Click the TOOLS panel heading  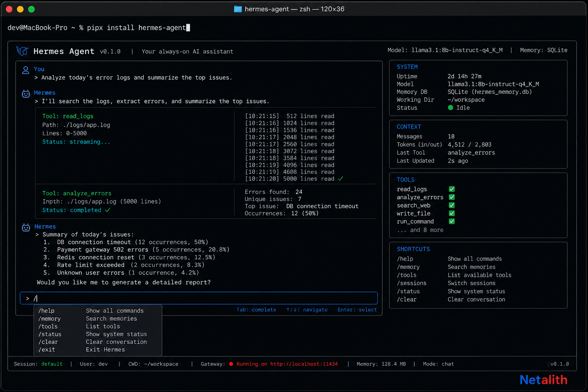pyautogui.click(x=405, y=180)
